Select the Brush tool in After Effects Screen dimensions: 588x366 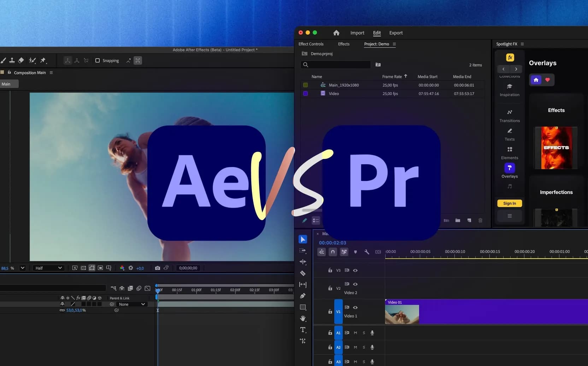3,60
